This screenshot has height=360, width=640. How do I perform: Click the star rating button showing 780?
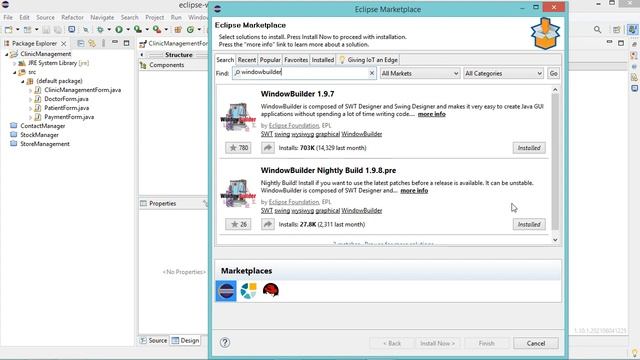238,148
